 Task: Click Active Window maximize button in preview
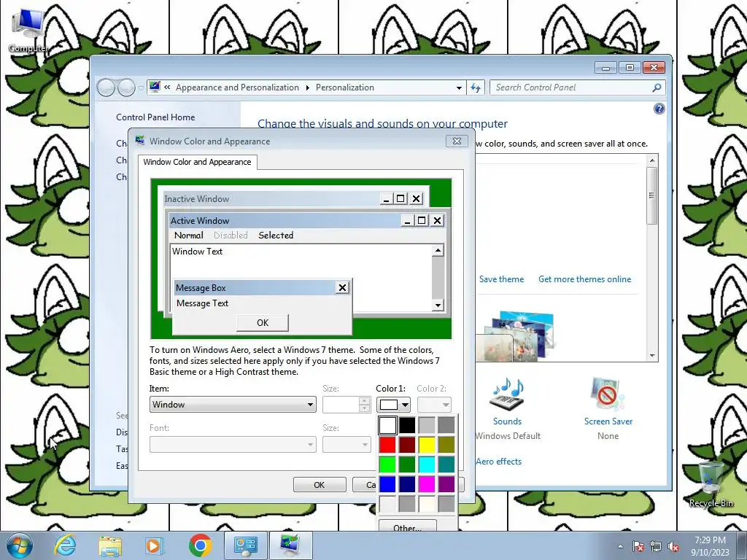tap(422, 220)
